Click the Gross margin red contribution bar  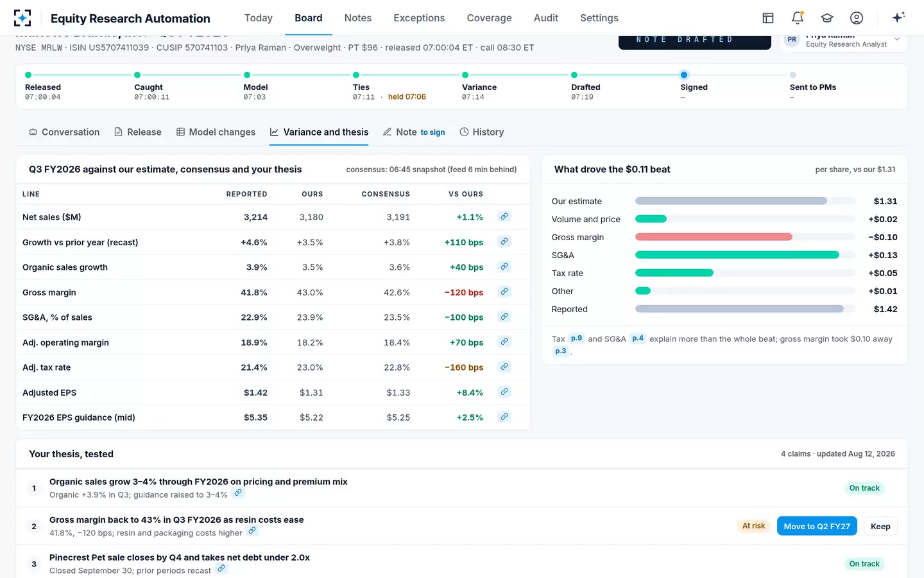[714, 237]
